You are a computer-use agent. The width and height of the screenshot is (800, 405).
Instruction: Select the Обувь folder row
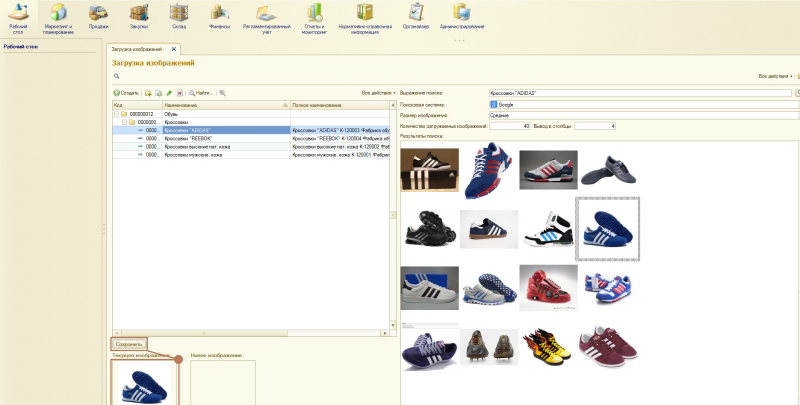(251, 114)
